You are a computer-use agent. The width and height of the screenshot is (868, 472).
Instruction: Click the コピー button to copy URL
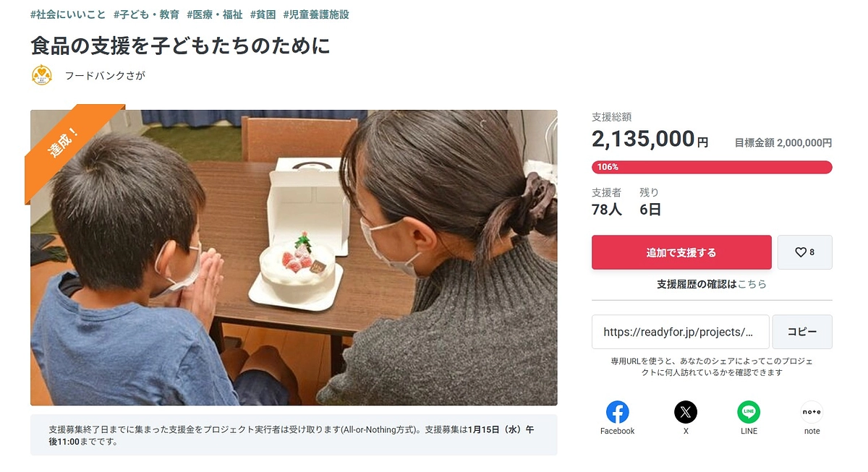(801, 331)
